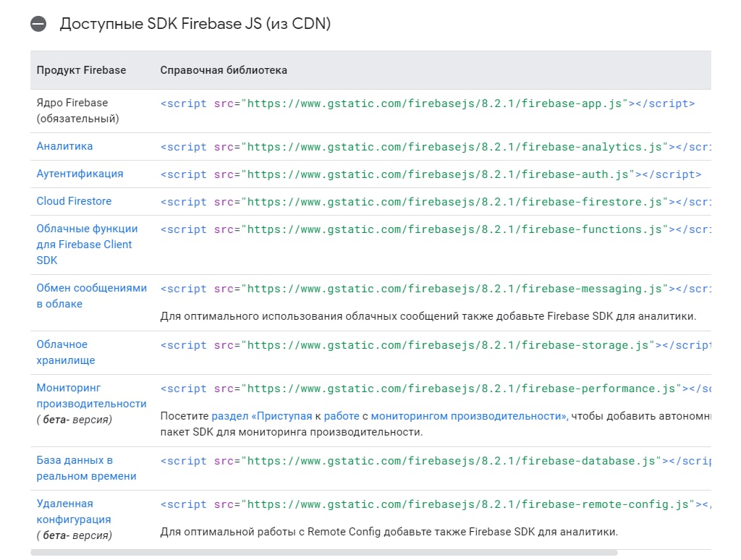This screenshot has height=560, width=741.
Task: Click the firebase-functions.js script snippet
Action: coord(435,229)
